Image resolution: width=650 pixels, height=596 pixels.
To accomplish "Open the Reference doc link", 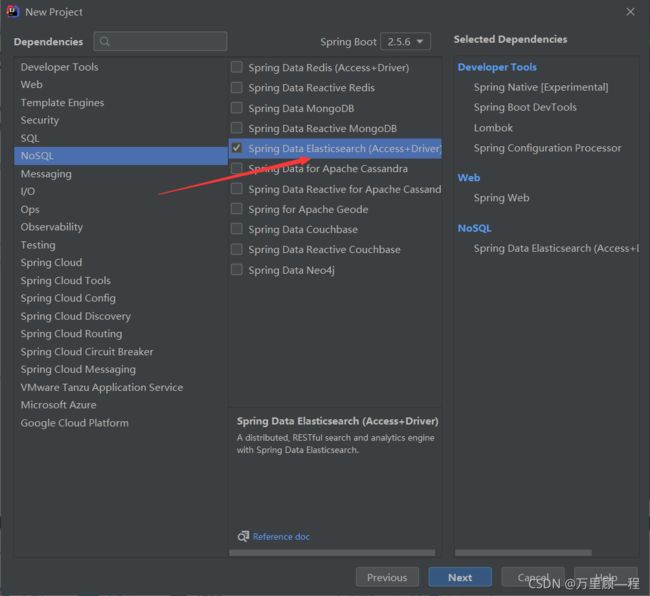I will pyautogui.click(x=281, y=537).
